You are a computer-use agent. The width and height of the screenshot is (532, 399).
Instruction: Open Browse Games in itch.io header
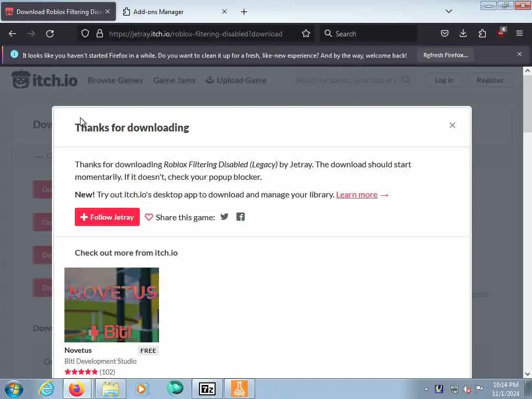coord(115,81)
